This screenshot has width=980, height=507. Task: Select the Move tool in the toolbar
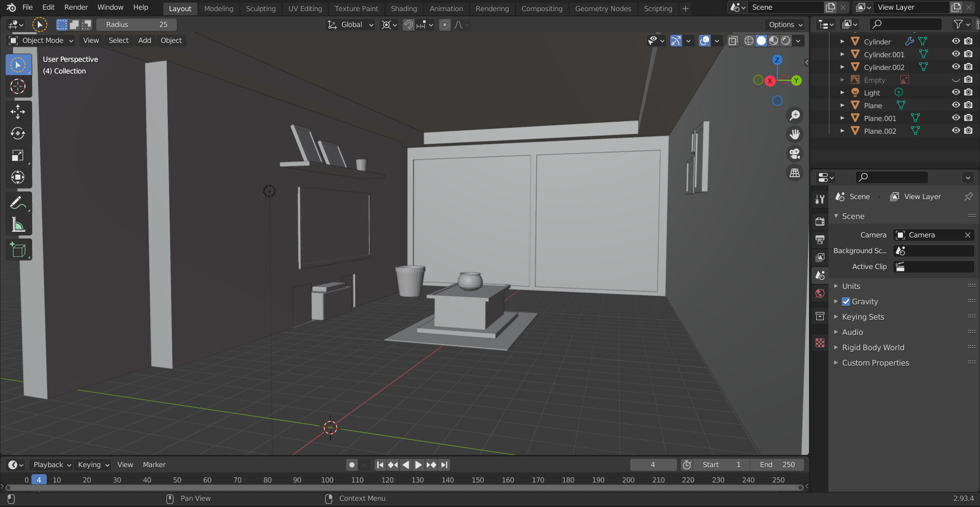pos(18,112)
